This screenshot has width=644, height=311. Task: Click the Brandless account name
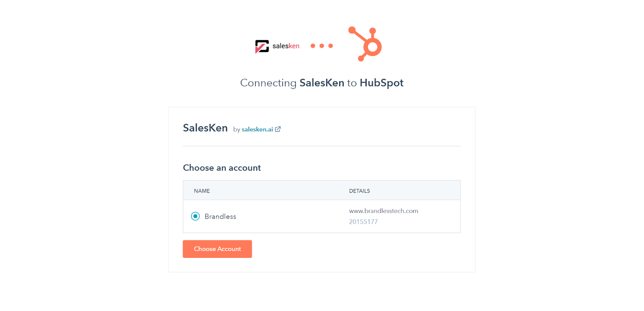[220, 216]
